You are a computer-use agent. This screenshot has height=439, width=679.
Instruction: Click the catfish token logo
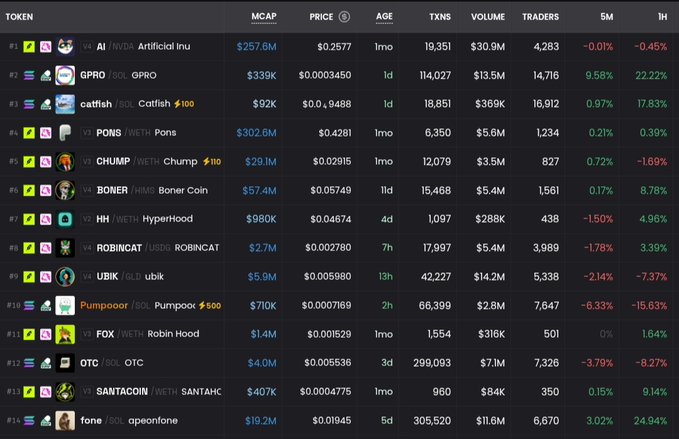pos(65,104)
